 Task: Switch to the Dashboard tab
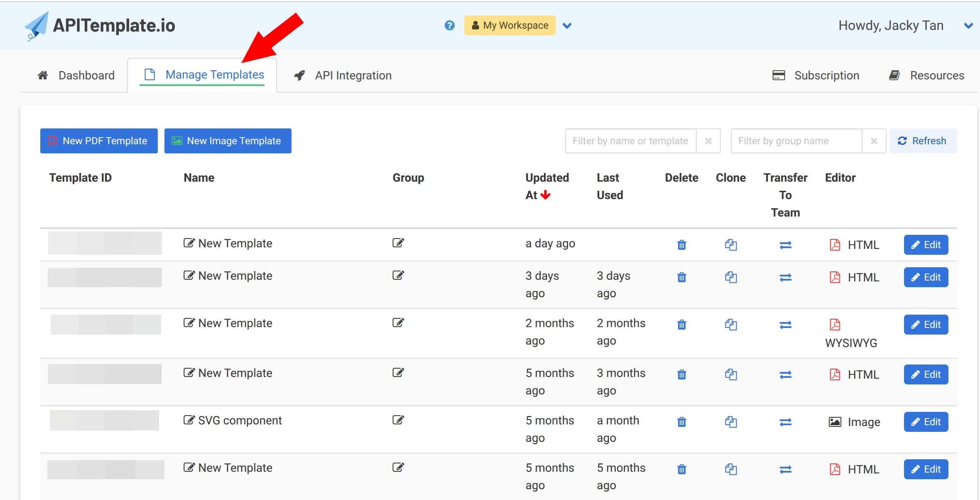[x=86, y=75]
